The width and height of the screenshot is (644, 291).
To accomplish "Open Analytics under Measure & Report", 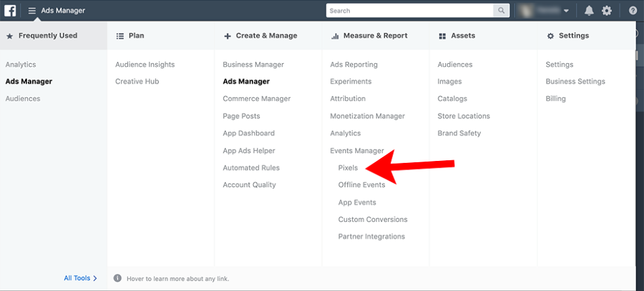I will 346,133.
